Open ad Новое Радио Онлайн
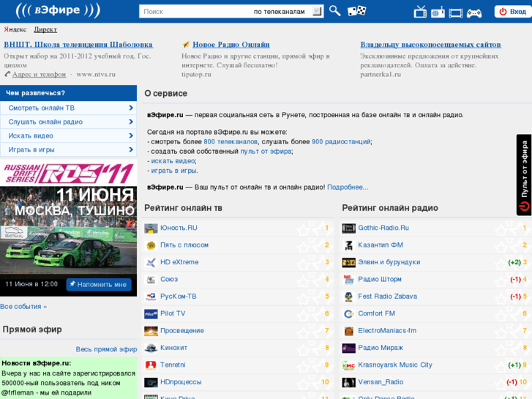Viewport: 532px width, 399px height. pyautogui.click(x=231, y=45)
